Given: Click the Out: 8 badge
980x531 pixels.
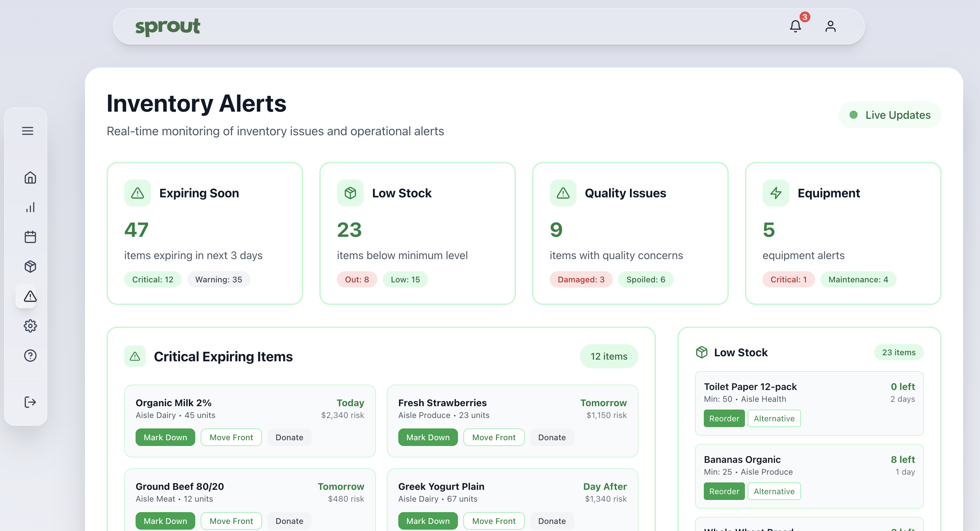Looking at the screenshot, I should tap(356, 279).
